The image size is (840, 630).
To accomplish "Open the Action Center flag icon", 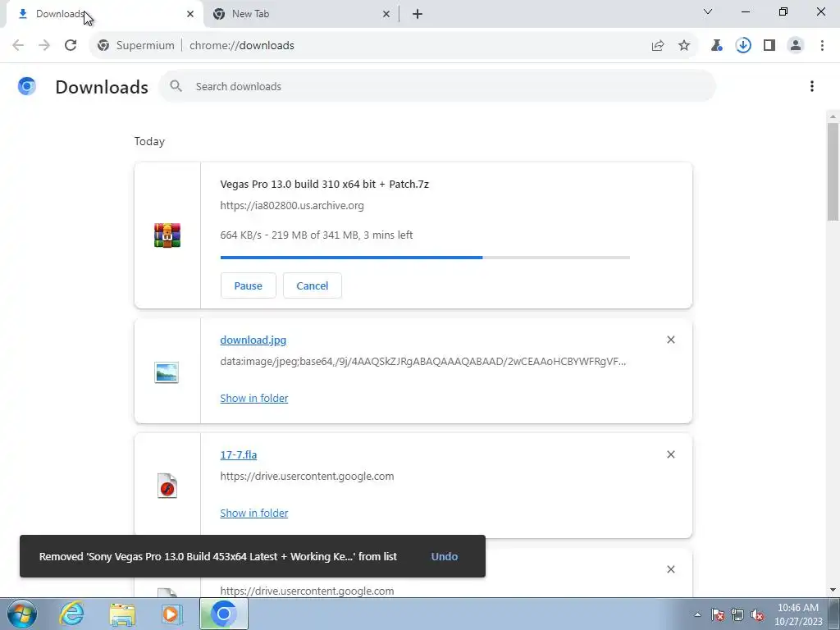I will [x=718, y=614].
